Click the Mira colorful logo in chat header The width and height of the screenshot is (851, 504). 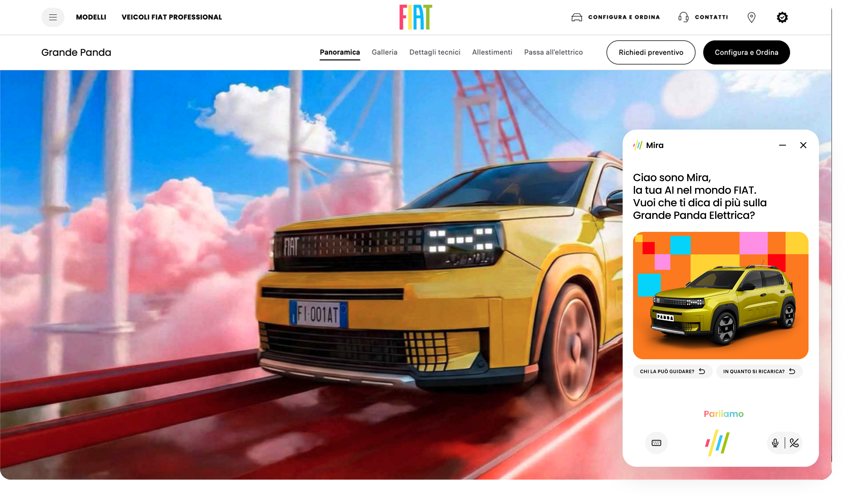[637, 145]
